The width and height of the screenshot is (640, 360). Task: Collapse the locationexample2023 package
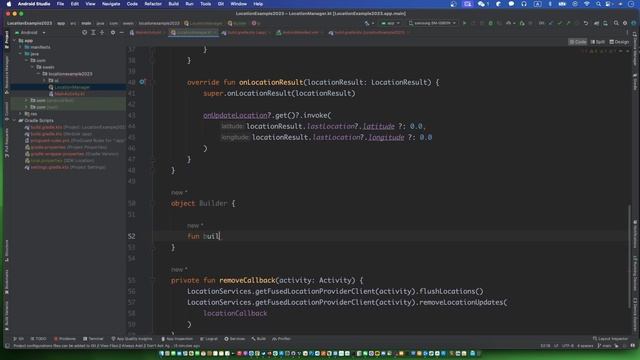(x=38, y=73)
